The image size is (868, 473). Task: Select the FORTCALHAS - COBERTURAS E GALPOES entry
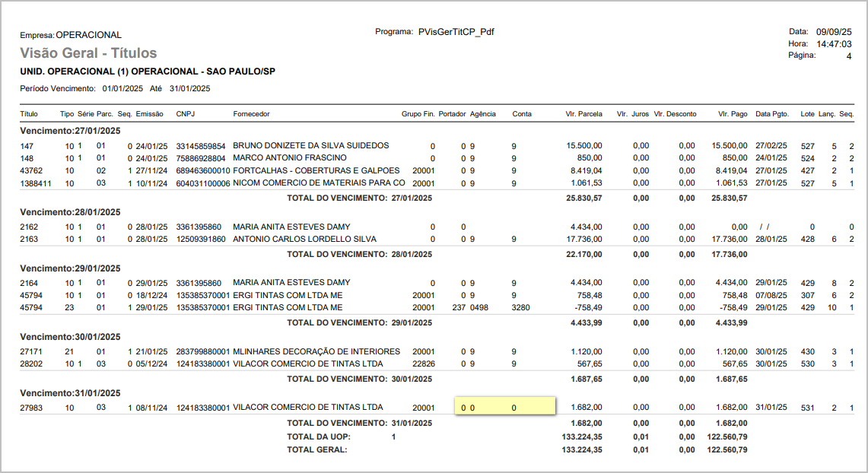[x=316, y=170]
